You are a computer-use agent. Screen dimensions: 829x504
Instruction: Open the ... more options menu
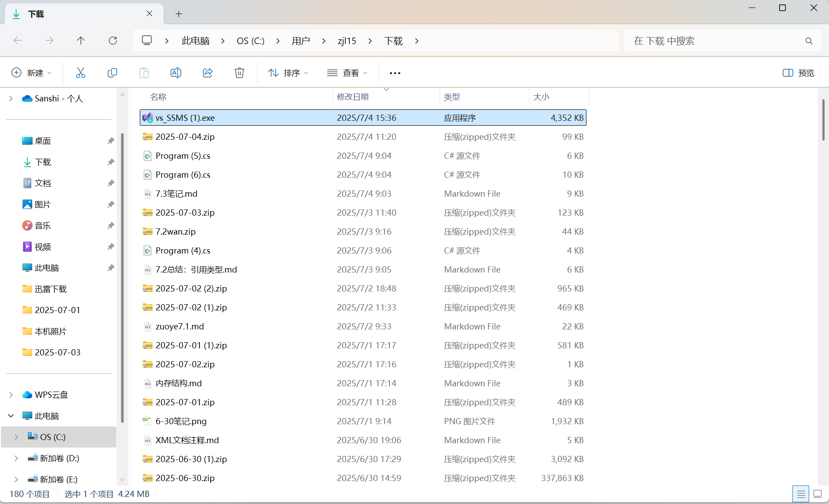pos(395,72)
